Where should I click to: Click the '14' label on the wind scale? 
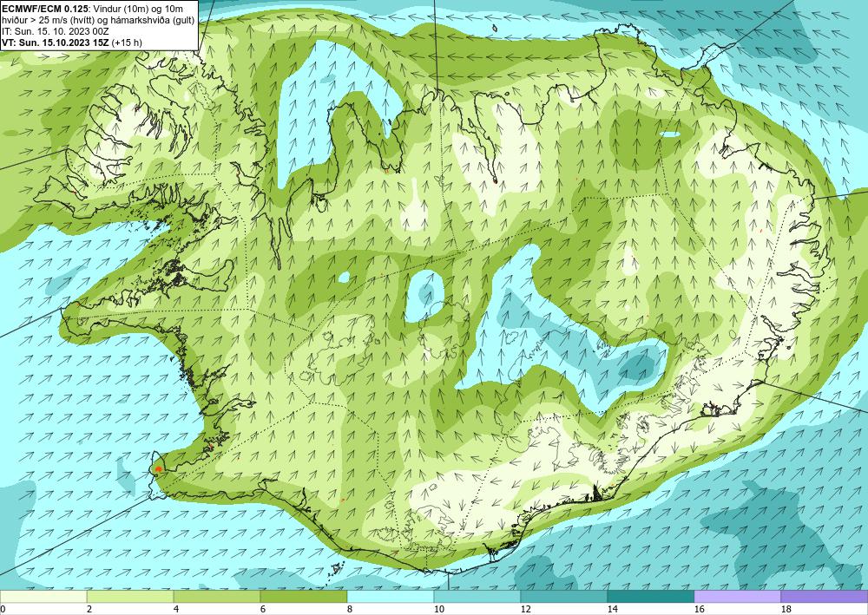[612, 609]
